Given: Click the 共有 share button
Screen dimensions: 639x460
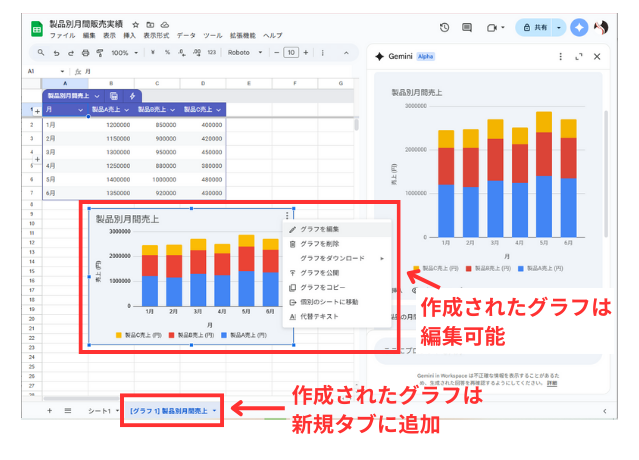Looking at the screenshot, I should pos(533,28).
